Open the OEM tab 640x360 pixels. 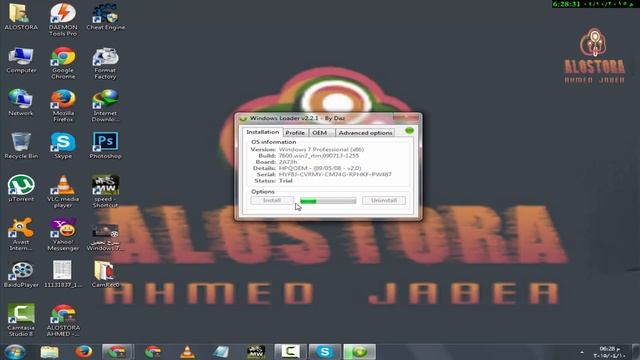[321, 133]
